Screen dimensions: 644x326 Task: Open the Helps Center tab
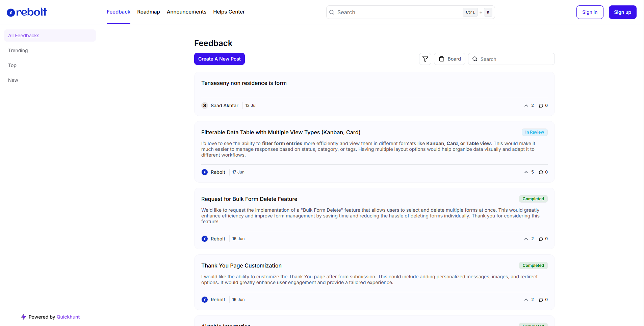click(229, 12)
